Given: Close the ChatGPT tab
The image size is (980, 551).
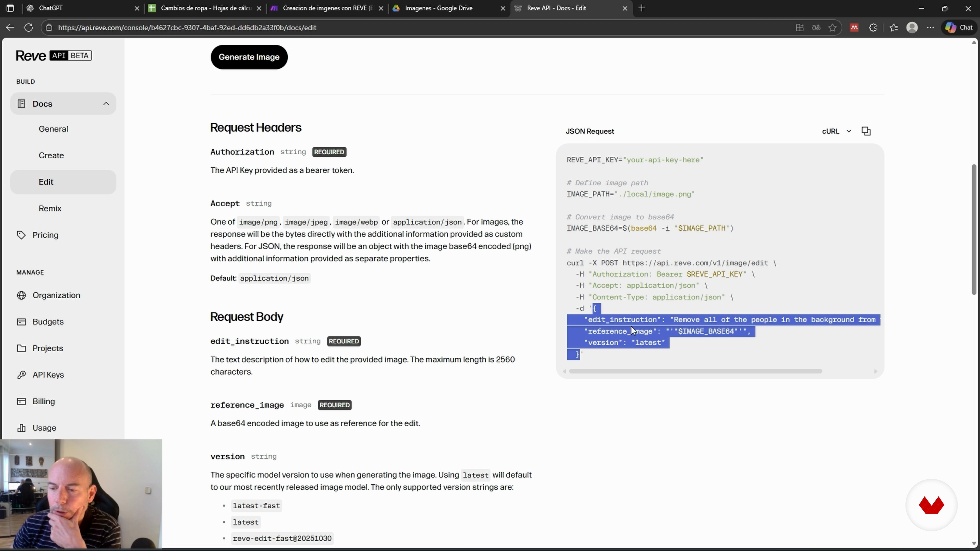Looking at the screenshot, I should click(x=137, y=8).
